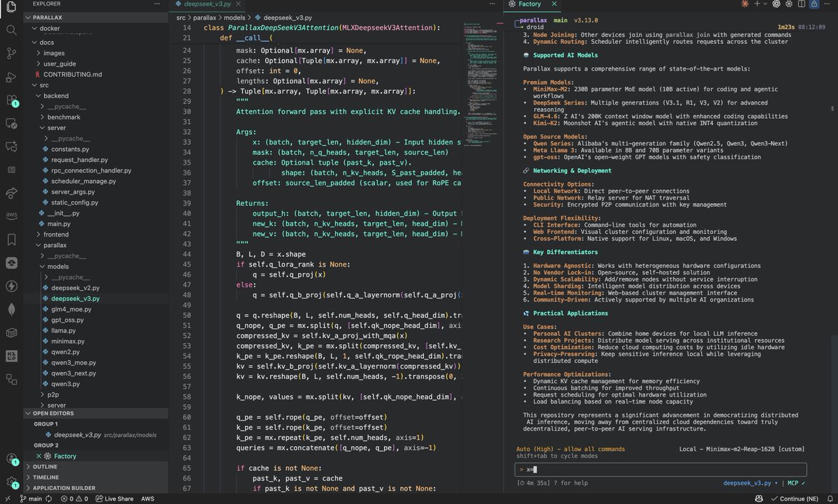Open the dropdown arrow beside the plus icon
838x504 pixels.
pyautogui.click(x=765, y=4)
